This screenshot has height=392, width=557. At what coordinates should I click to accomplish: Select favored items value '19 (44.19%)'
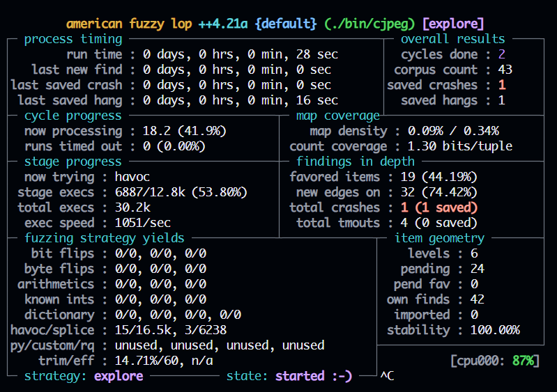(x=439, y=177)
